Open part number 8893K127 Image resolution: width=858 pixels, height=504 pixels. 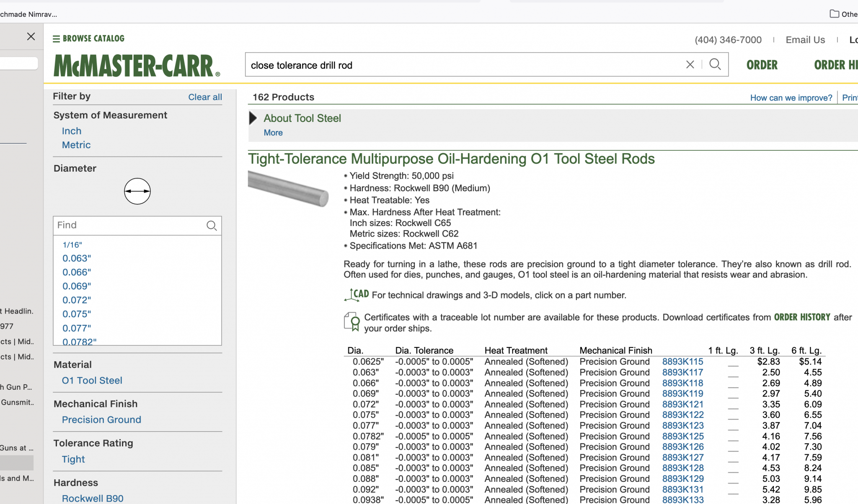pyautogui.click(x=682, y=458)
